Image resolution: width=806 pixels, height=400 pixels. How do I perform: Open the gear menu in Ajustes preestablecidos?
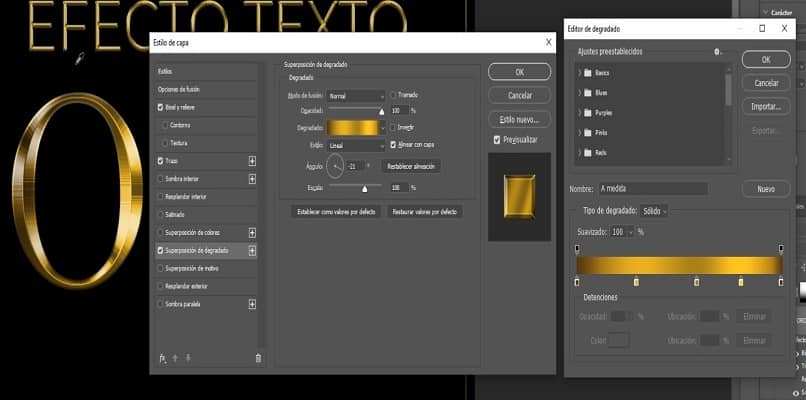(717, 51)
